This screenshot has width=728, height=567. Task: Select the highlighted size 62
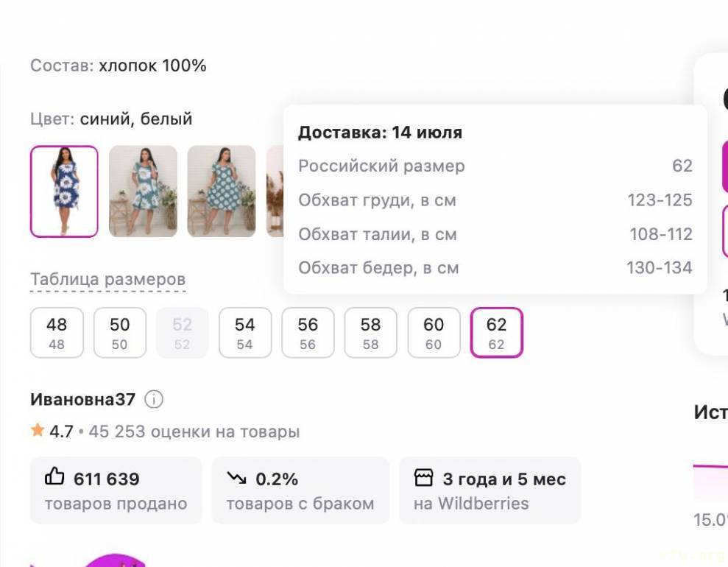[x=496, y=333]
